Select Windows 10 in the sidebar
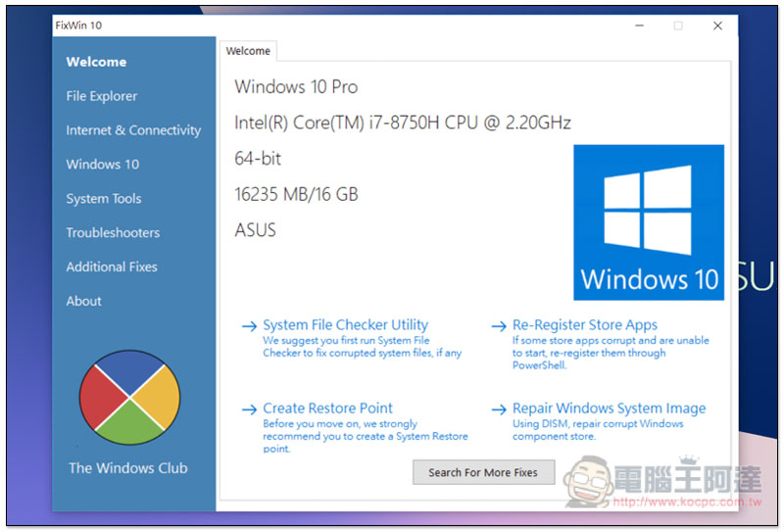The image size is (784, 532). [x=103, y=164]
